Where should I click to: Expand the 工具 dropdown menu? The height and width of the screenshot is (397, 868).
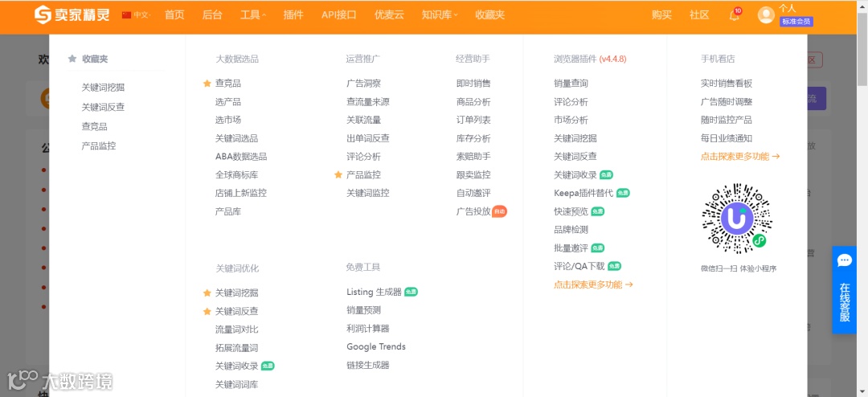tap(253, 15)
